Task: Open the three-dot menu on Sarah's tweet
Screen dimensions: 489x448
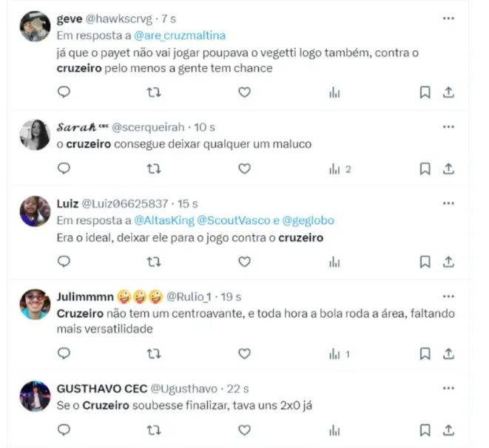Action: coord(448,127)
